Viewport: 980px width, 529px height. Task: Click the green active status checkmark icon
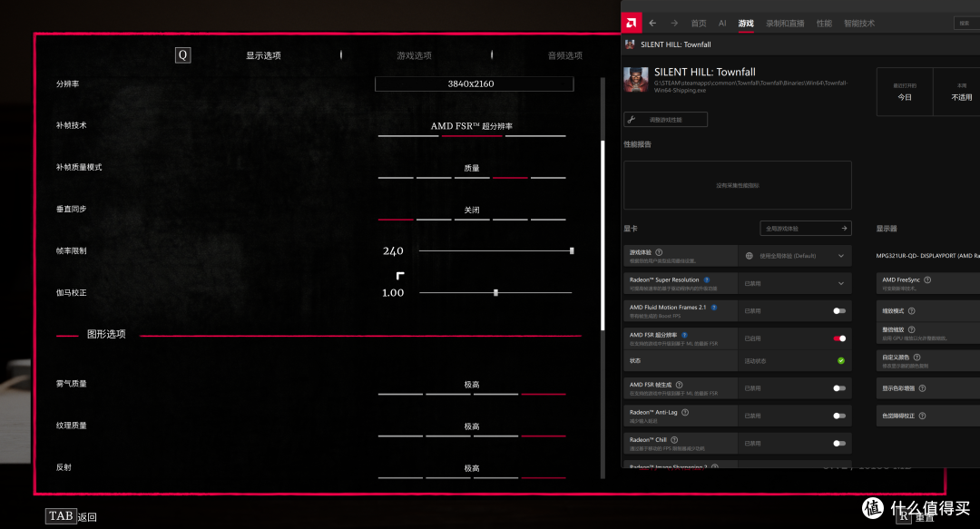click(840, 361)
